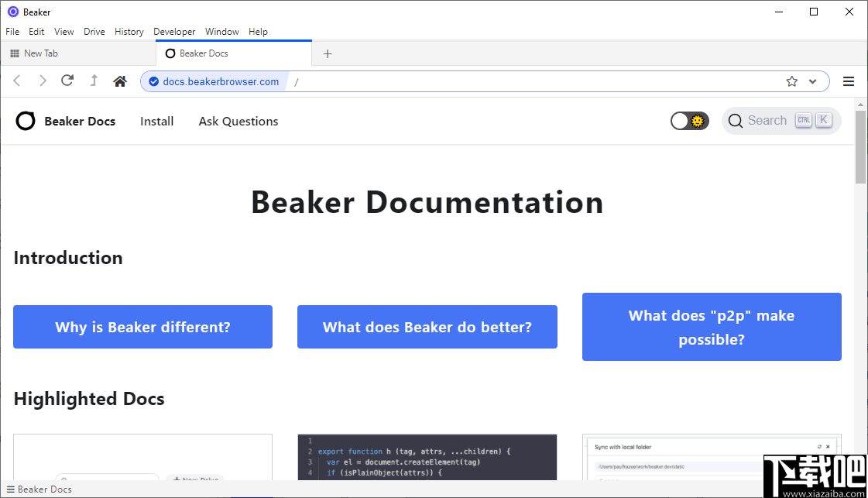The height and width of the screenshot is (498, 868).
Task: Click the forward navigation arrow
Action: coord(43,81)
